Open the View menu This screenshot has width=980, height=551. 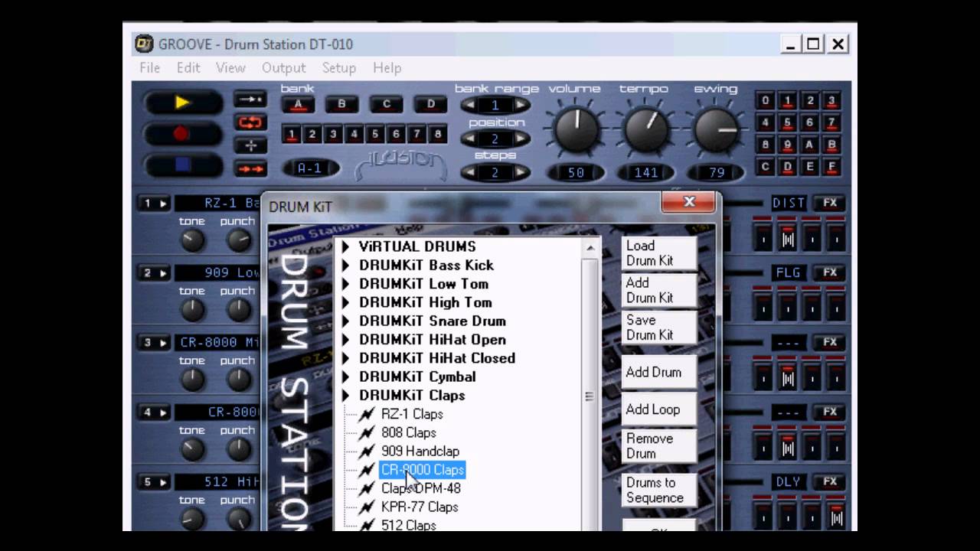(x=230, y=67)
